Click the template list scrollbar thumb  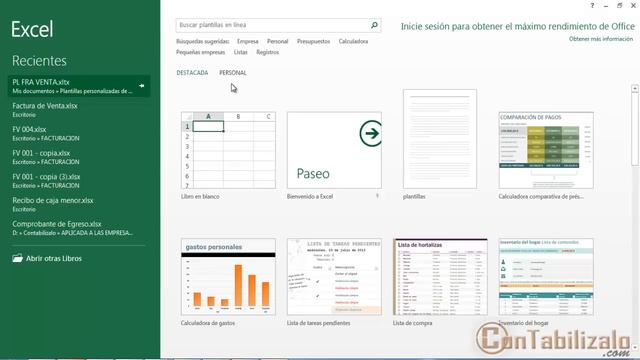tap(635, 129)
